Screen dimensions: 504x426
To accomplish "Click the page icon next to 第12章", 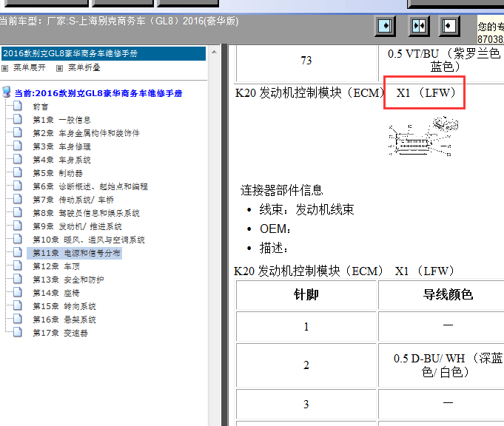I will point(18,266).
